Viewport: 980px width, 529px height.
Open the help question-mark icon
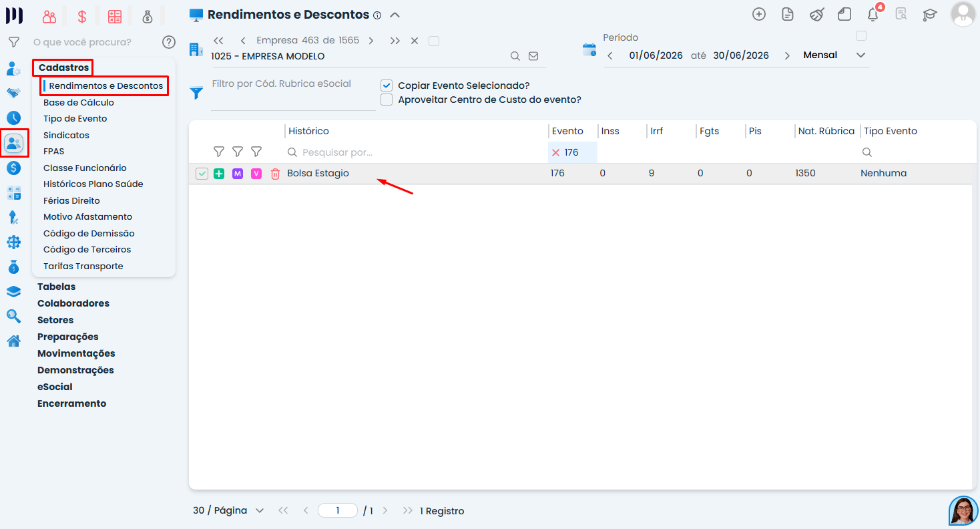click(168, 42)
